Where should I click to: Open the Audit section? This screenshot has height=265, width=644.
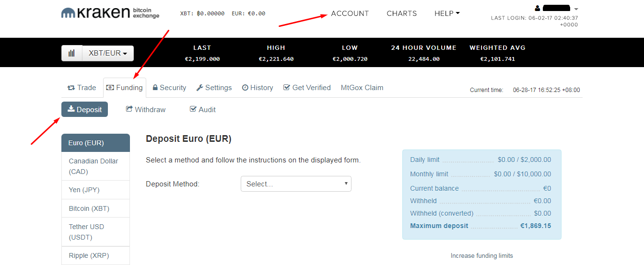203,109
